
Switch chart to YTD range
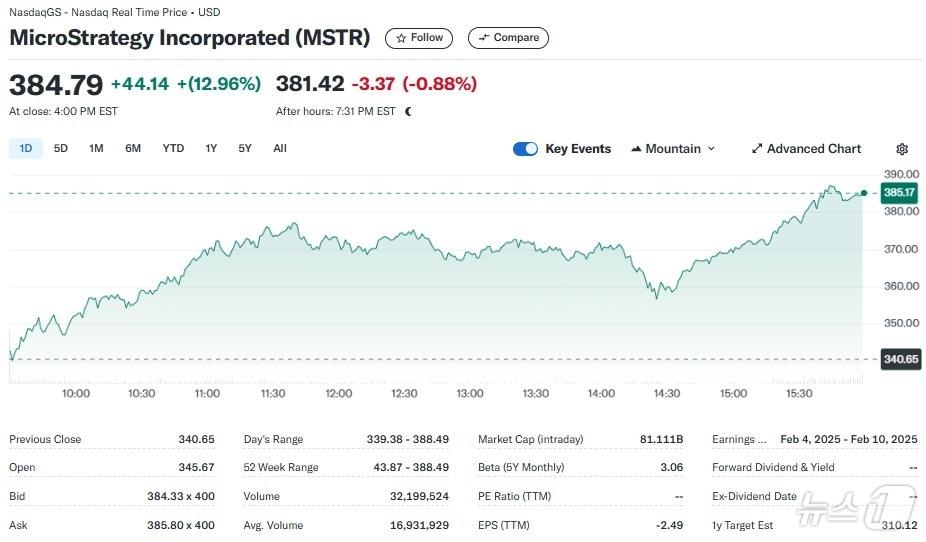[x=173, y=149]
